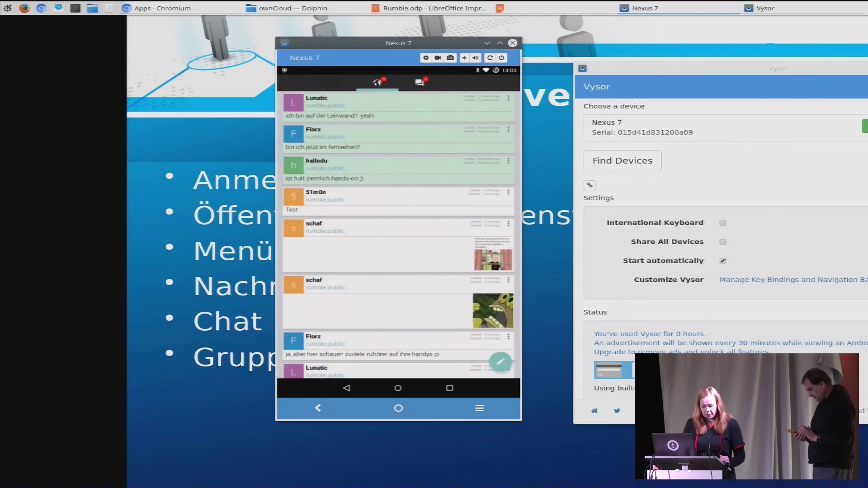
Task: Click the Vysor usage hours status link
Action: coord(650,334)
